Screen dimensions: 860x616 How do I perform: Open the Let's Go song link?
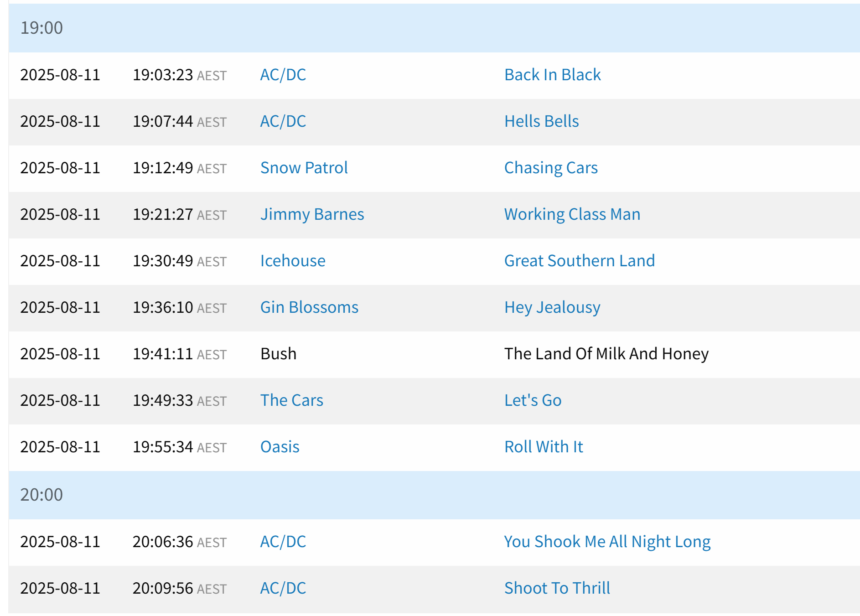click(533, 400)
